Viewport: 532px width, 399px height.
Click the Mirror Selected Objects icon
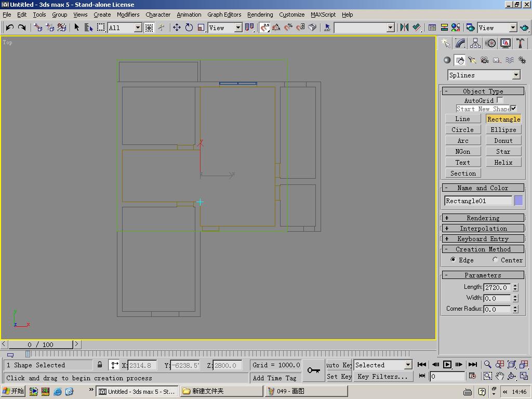(x=404, y=28)
